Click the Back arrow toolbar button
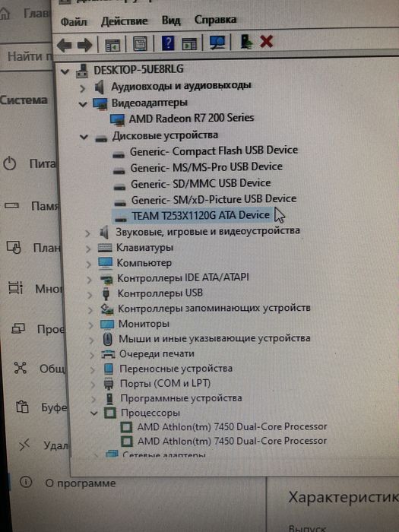This screenshot has width=399, height=532. tap(65, 44)
